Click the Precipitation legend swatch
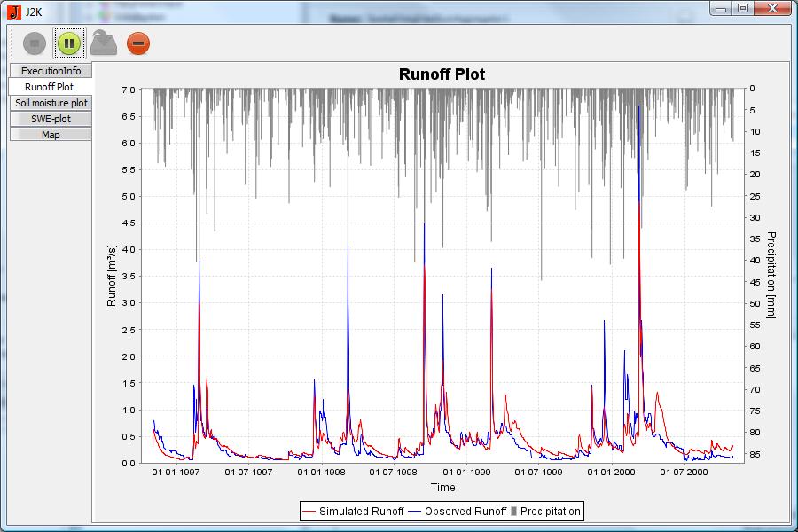 514,512
